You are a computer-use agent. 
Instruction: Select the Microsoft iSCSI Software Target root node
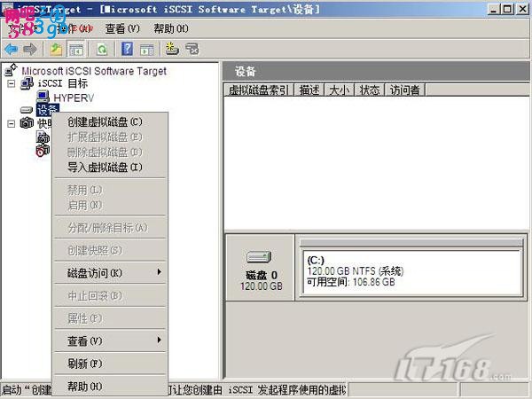coord(94,71)
